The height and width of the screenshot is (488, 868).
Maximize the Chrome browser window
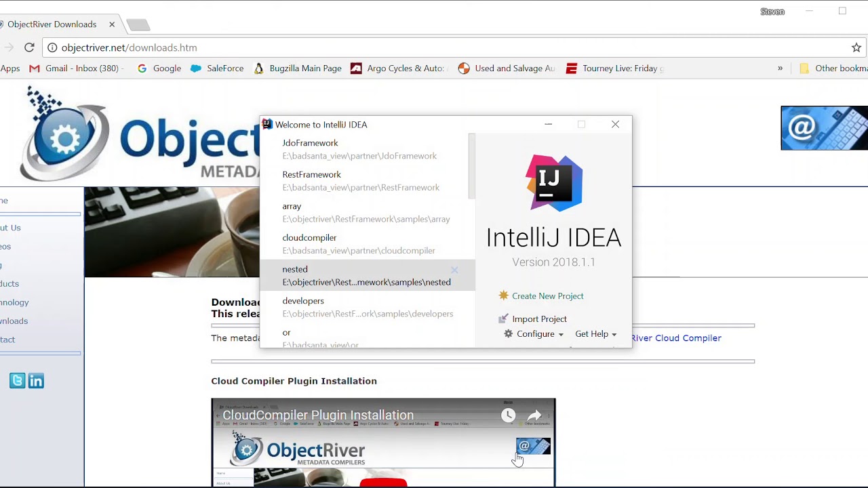842,11
